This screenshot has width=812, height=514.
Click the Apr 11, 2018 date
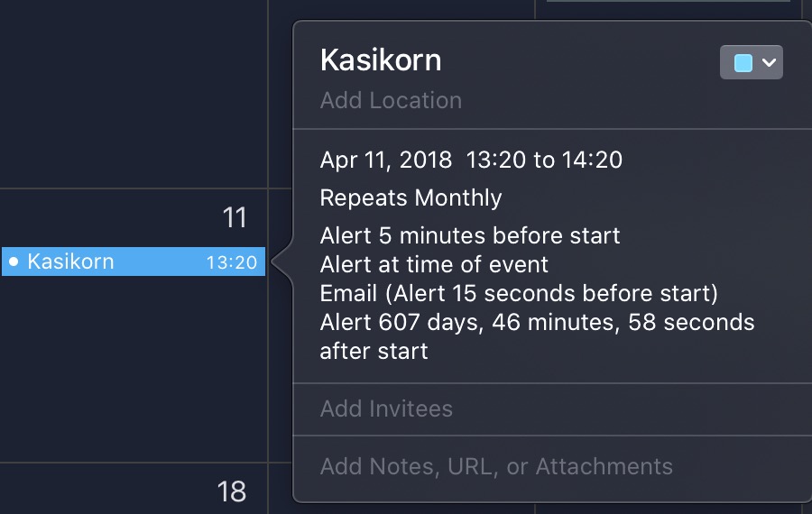pyautogui.click(x=386, y=161)
